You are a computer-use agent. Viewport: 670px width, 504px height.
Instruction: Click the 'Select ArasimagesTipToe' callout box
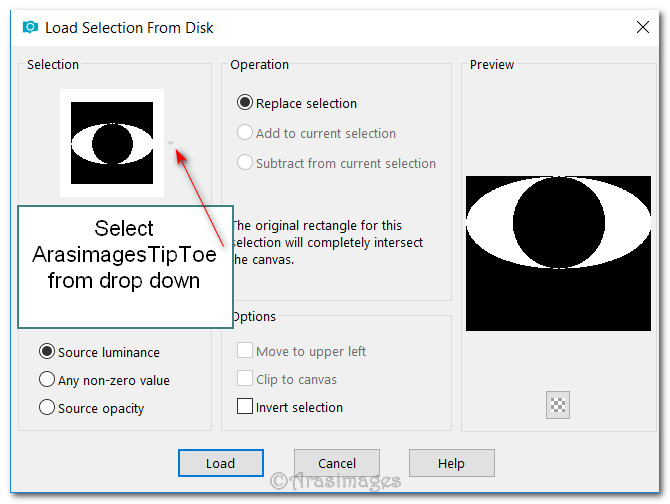coord(125,265)
